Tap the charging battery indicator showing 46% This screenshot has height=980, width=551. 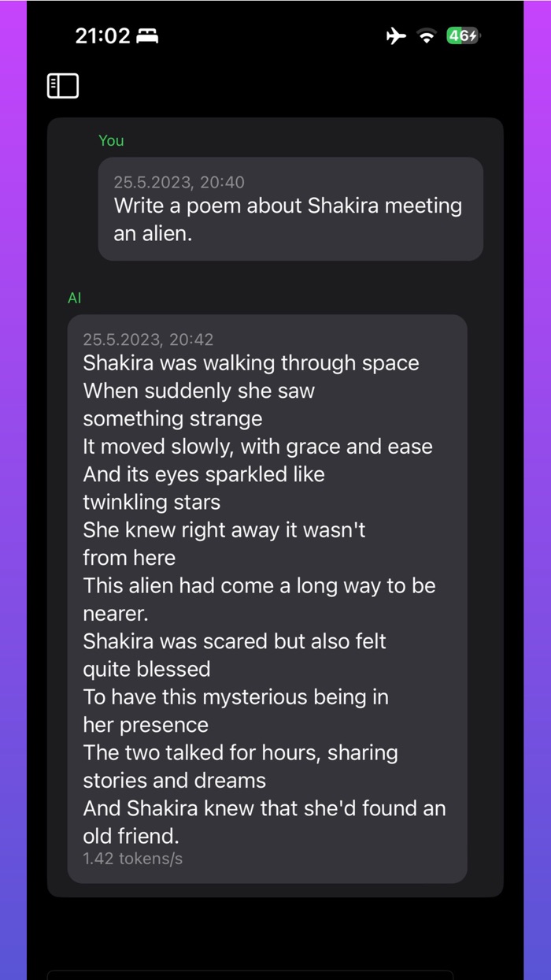click(462, 35)
